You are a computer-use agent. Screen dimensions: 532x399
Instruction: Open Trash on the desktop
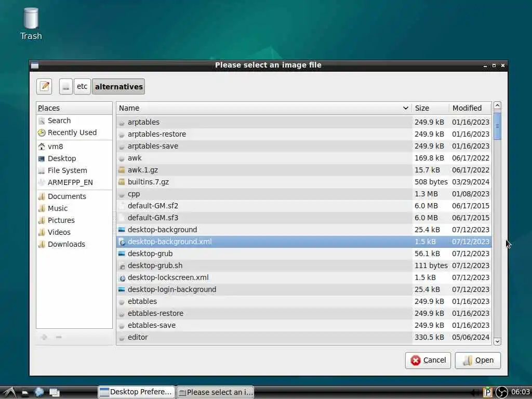coord(31,24)
